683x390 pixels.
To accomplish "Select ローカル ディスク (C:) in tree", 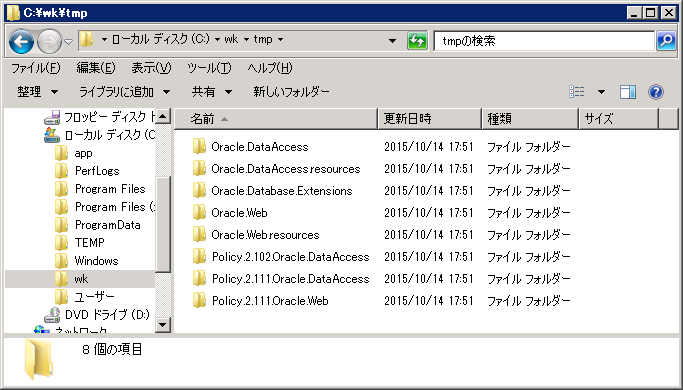I will (99, 135).
